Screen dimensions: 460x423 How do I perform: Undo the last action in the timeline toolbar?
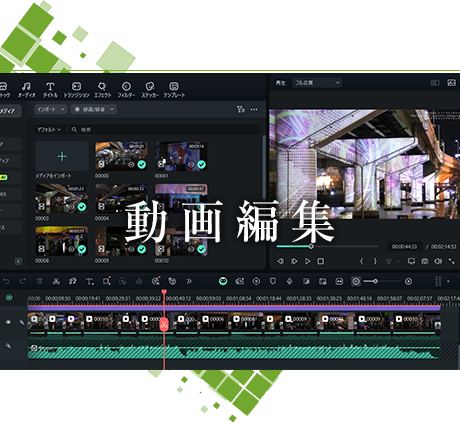point(6,281)
